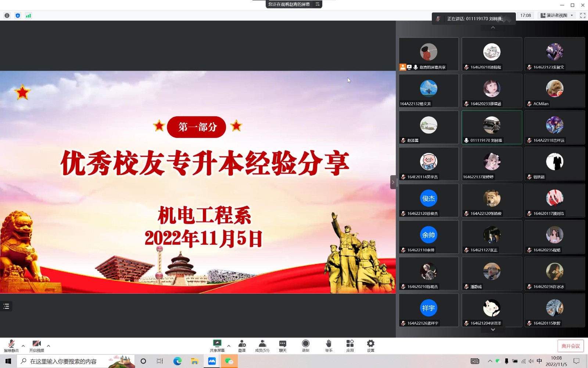
Task: Click the 俊杰 blue avatar
Action: [429, 198]
